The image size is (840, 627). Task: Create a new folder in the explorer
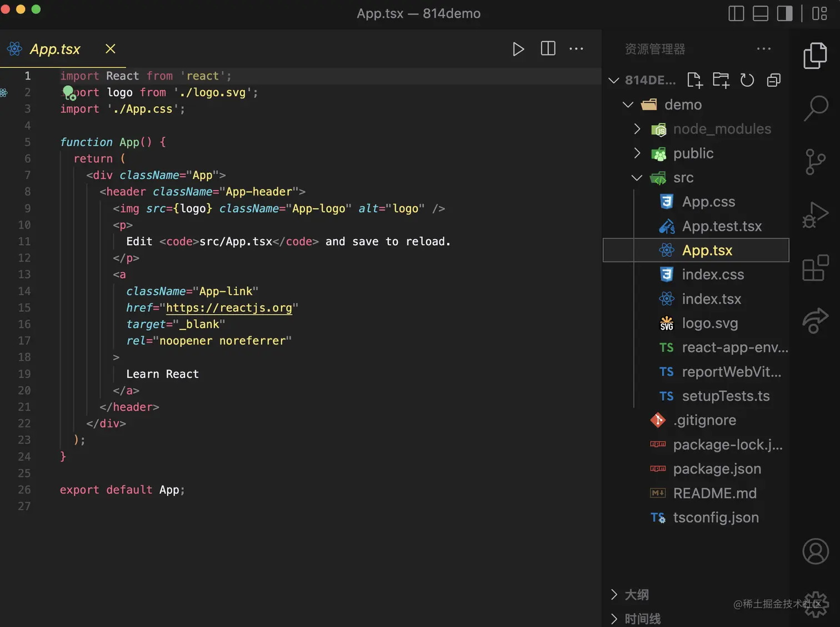(x=721, y=80)
